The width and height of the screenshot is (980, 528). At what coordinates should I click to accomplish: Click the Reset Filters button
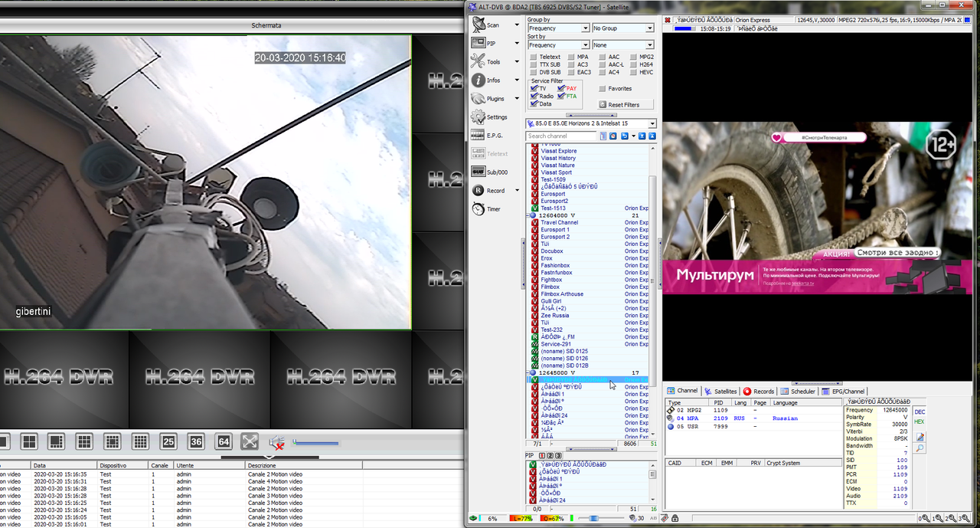(625, 104)
